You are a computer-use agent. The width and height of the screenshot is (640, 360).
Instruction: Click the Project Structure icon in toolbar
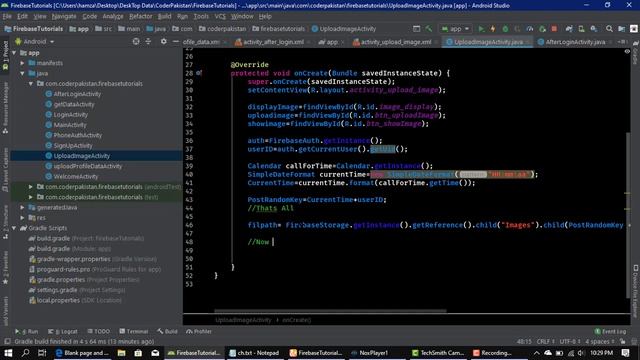[x=621, y=29]
